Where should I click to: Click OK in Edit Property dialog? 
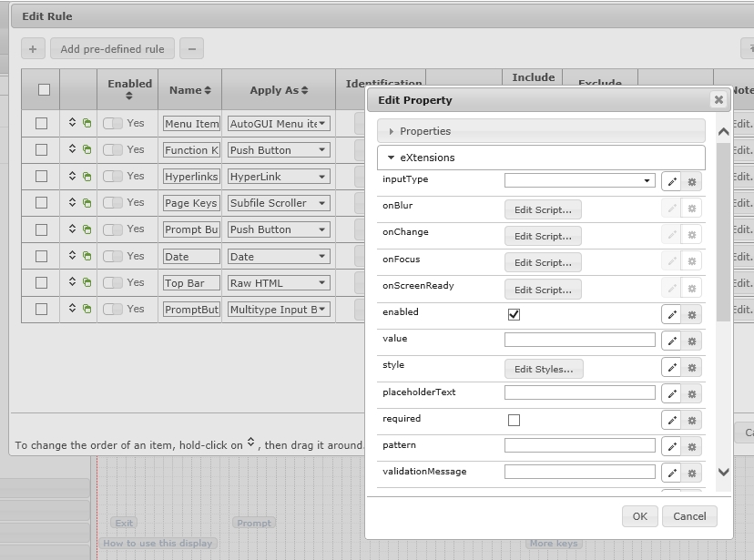[x=639, y=516]
